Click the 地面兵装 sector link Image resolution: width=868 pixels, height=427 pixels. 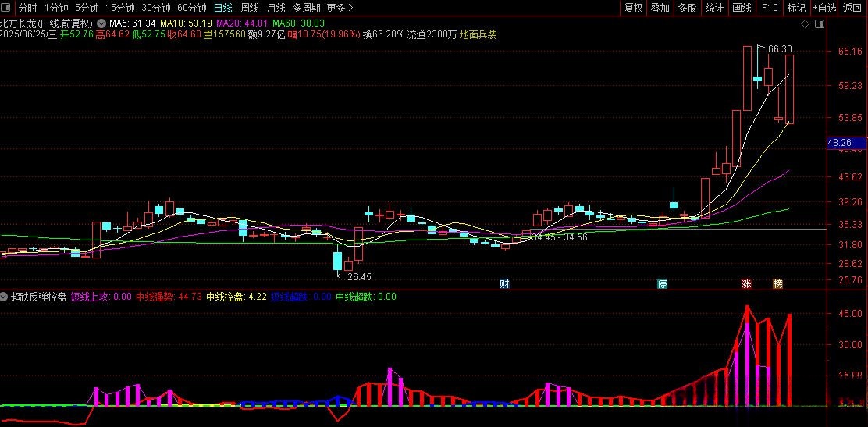tap(478, 34)
